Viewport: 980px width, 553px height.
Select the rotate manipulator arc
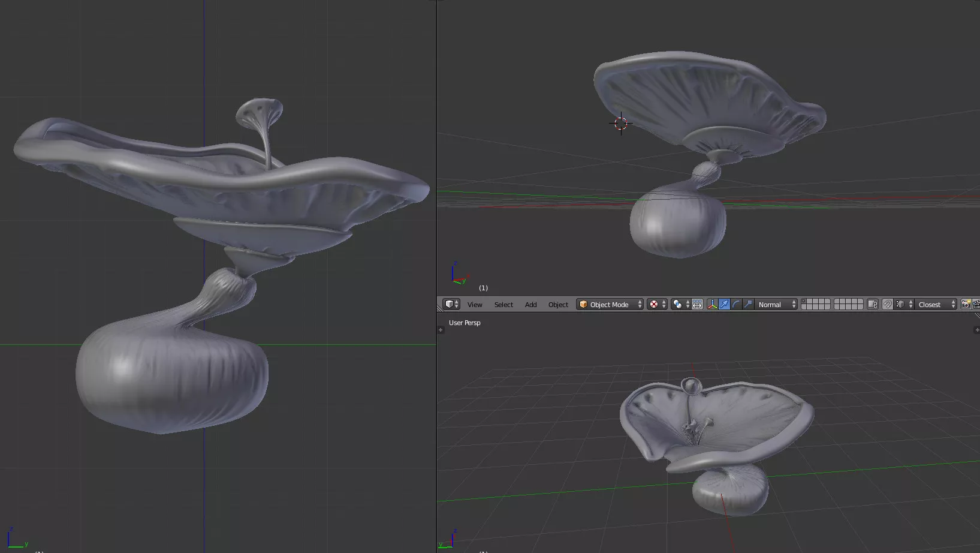point(736,305)
